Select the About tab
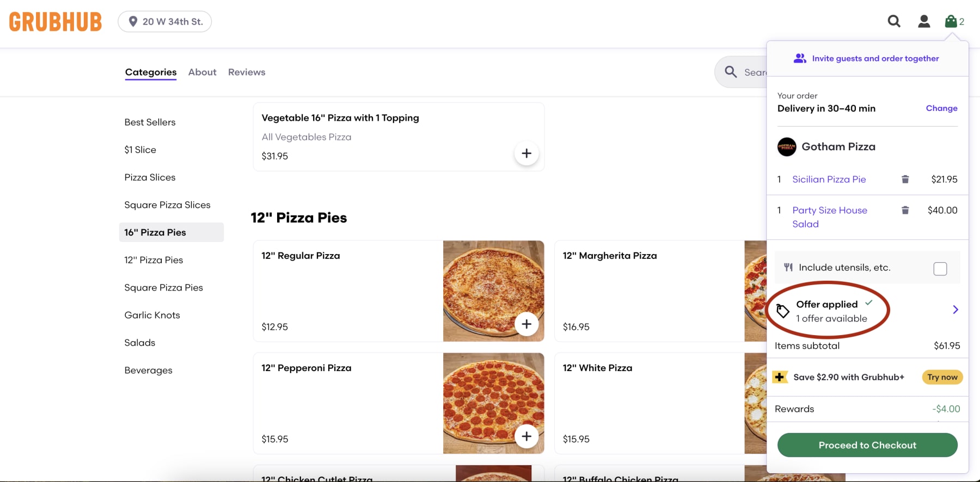This screenshot has width=980, height=482. 202,72
